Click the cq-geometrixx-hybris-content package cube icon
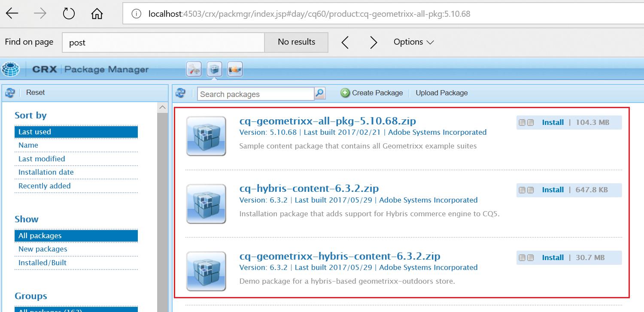Screen dimensions: 644x312 (x=206, y=271)
